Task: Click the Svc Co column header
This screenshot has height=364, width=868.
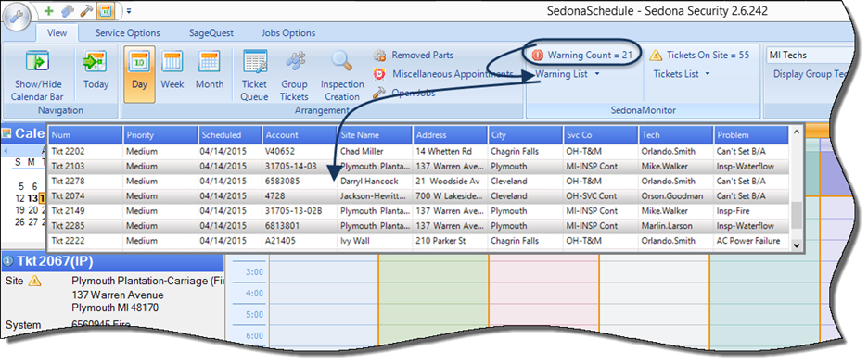Action: [x=600, y=135]
